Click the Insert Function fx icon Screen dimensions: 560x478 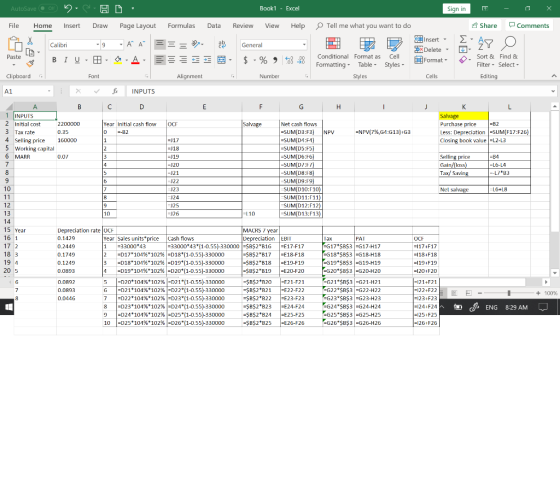[x=115, y=91]
